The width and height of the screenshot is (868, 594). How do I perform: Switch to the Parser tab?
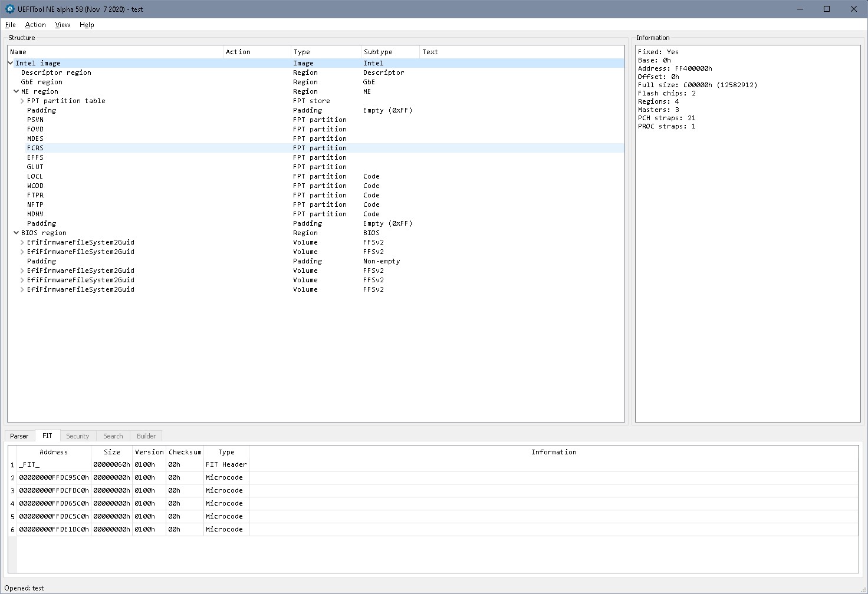point(19,436)
